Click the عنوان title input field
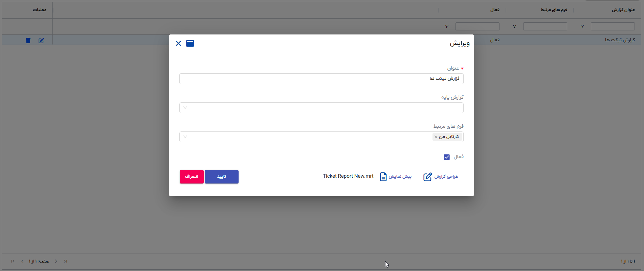Screen dimensions: 644x271 321,79
